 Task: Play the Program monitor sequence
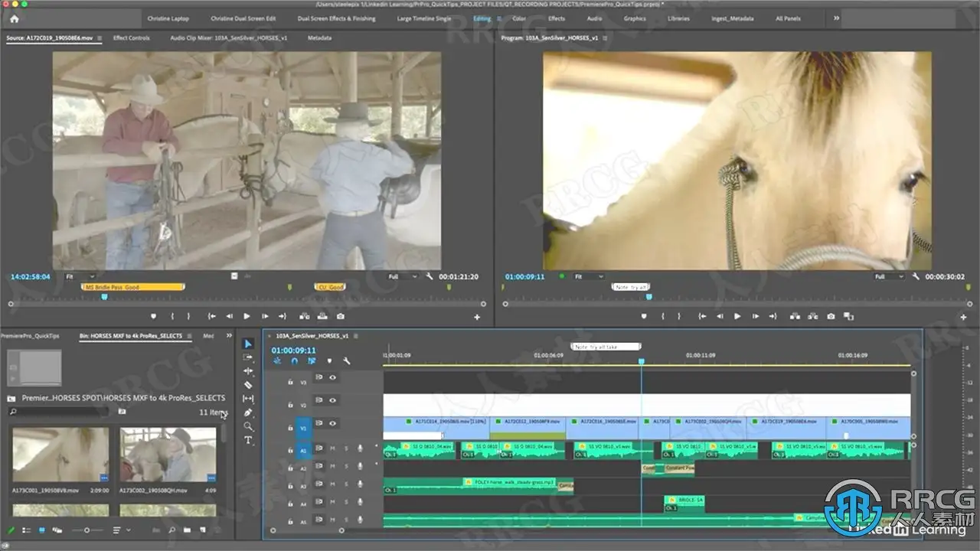737,316
